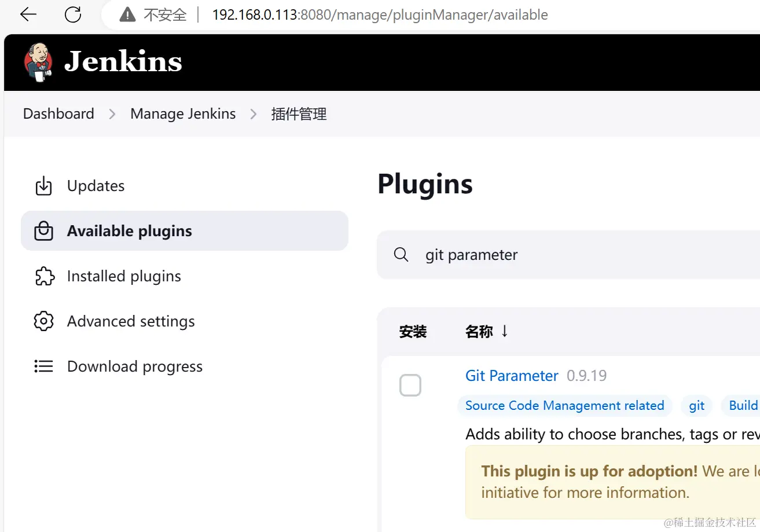Click the 插件管理 breadcrumb

pos(299,114)
